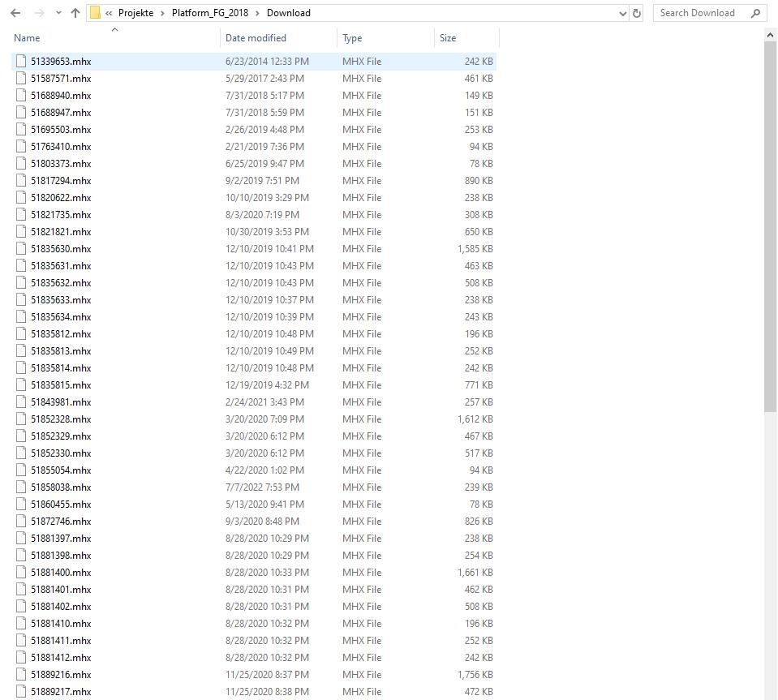Click the Forward navigation arrow
Screen dimensions: 778x700
click(39, 13)
